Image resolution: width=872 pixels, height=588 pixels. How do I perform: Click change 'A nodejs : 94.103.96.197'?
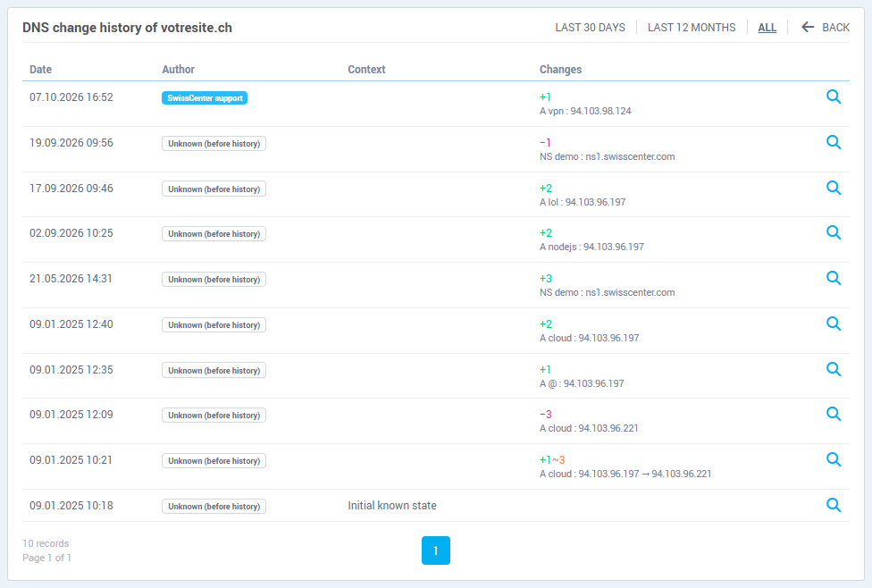(x=591, y=247)
